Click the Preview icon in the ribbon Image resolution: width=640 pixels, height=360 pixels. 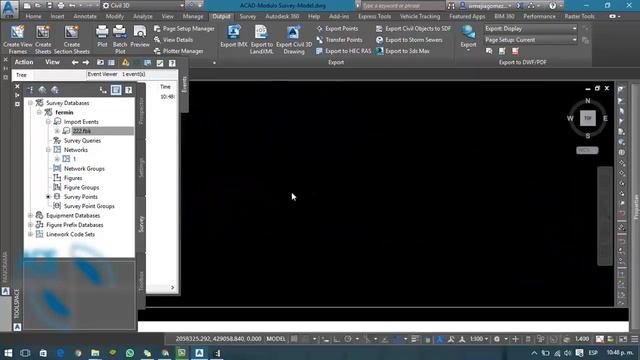click(140, 33)
